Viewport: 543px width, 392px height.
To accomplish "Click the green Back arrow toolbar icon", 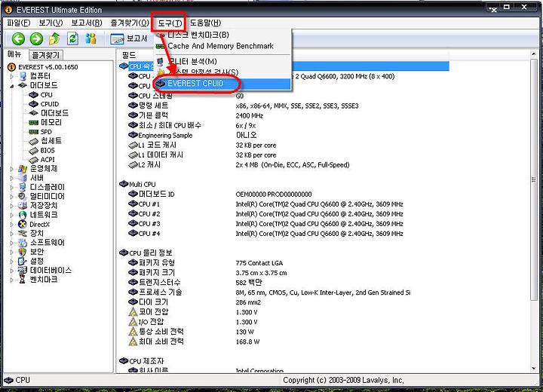I will pyautogui.click(x=18, y=38).
